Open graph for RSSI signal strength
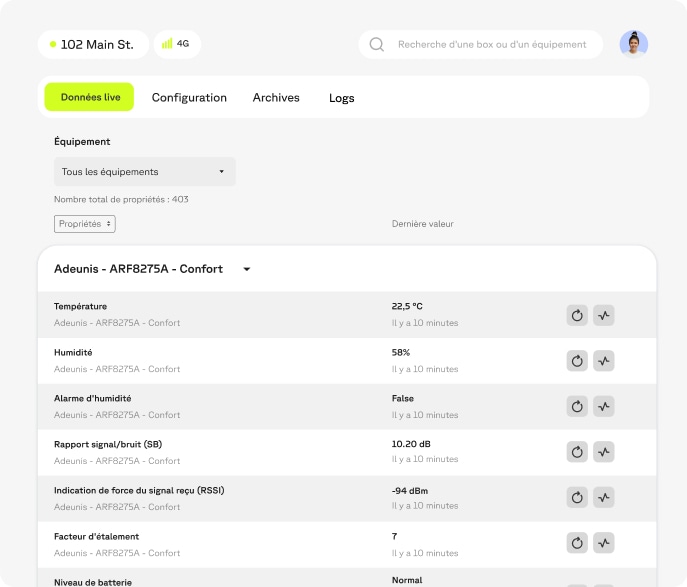Screen dimensions: 687x587 point(603,498)
